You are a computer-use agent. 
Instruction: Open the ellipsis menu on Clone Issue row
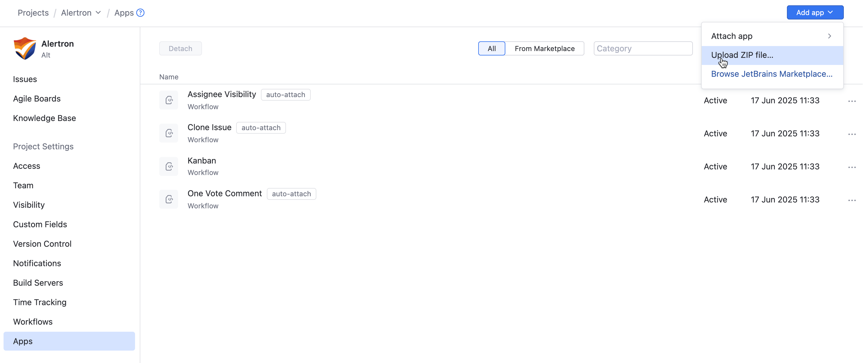[852, 134]
